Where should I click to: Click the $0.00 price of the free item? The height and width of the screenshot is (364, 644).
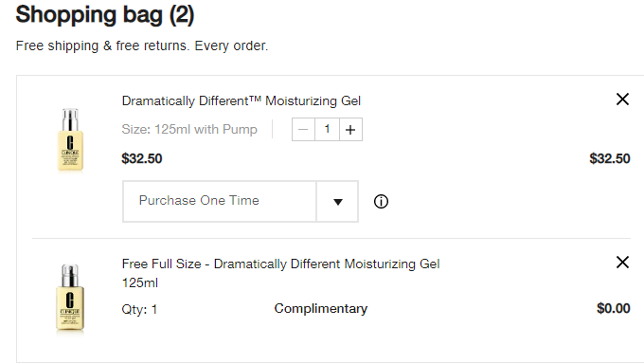(x=613, y=308)
